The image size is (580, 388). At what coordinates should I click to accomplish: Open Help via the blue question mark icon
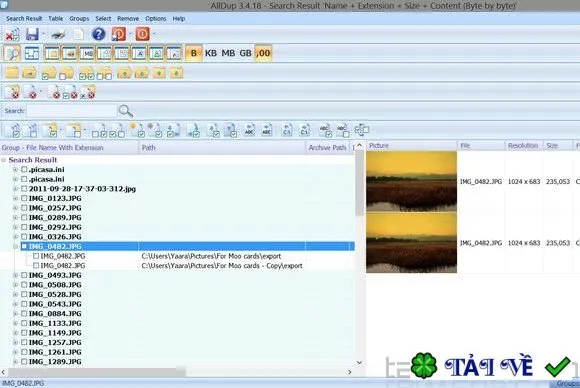click(x=98, y=34)
